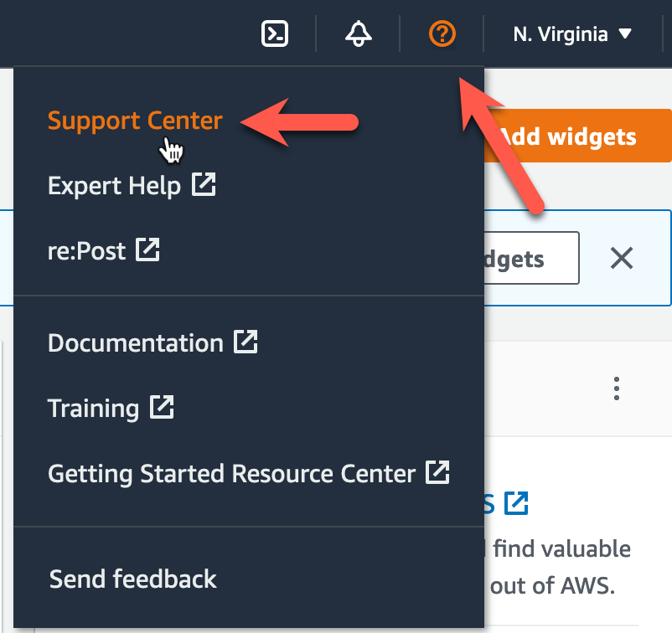Open the three-dot widget options menu
Screen dimensions: 672x633
pos(617,389)
